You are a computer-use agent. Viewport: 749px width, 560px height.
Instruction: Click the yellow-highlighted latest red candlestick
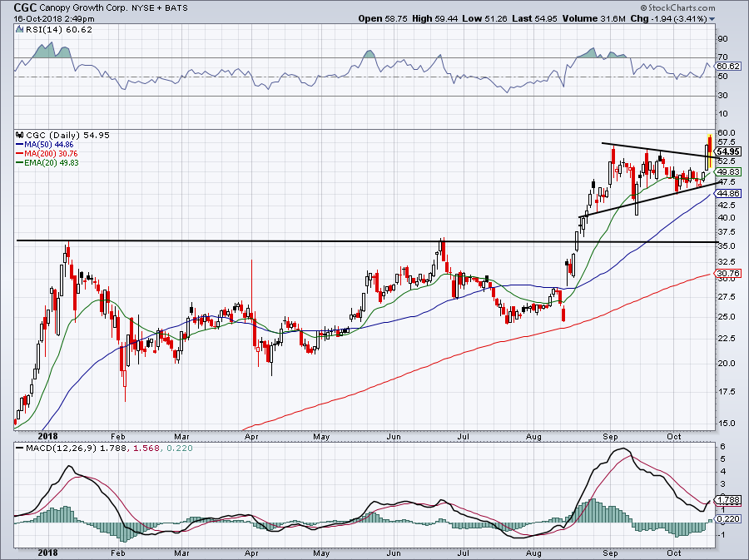coord(711,151)
